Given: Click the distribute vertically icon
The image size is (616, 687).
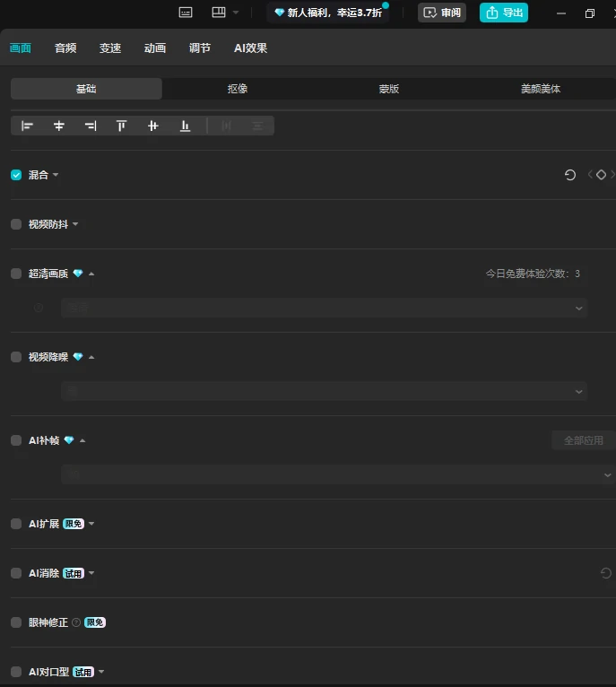Looking at the screenshot, I should click(x=257, y=126).
